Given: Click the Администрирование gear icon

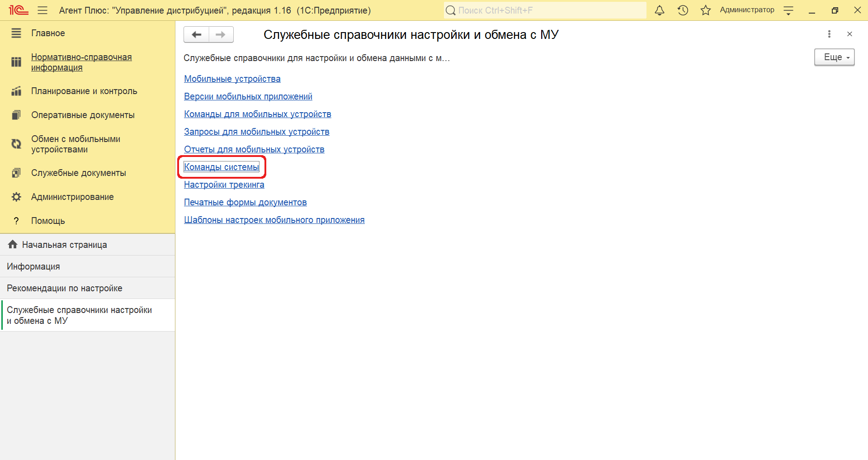Looking at the screenshot, I should 16,197.
